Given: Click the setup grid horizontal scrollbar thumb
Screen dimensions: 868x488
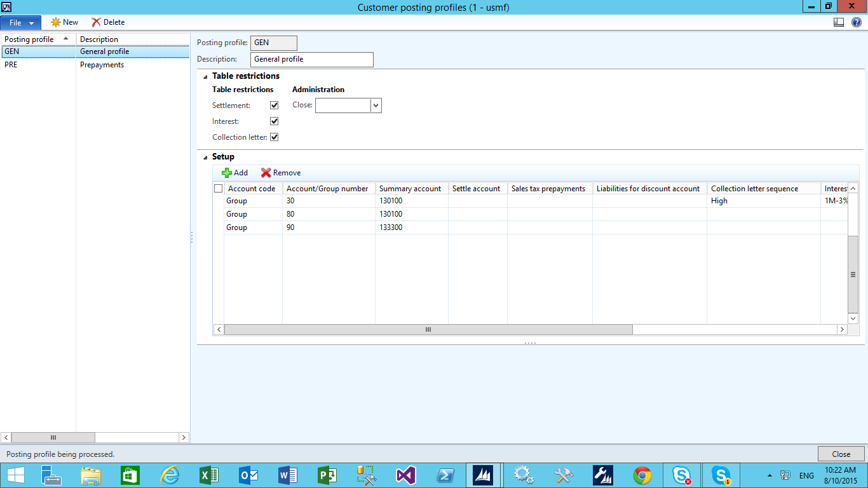Looking at the screenshot, I should (x=428, y=330).
